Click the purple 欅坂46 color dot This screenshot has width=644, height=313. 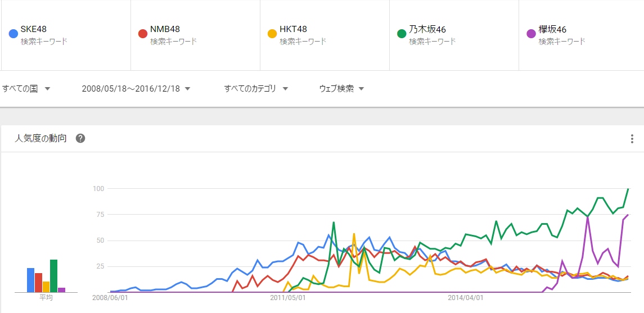tap(531, 34)
